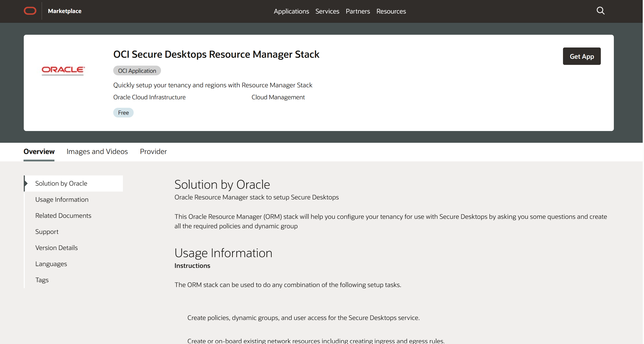Switch to the Provider tab
This screenshot has height=344, width=644.
[x=153, y=151]
